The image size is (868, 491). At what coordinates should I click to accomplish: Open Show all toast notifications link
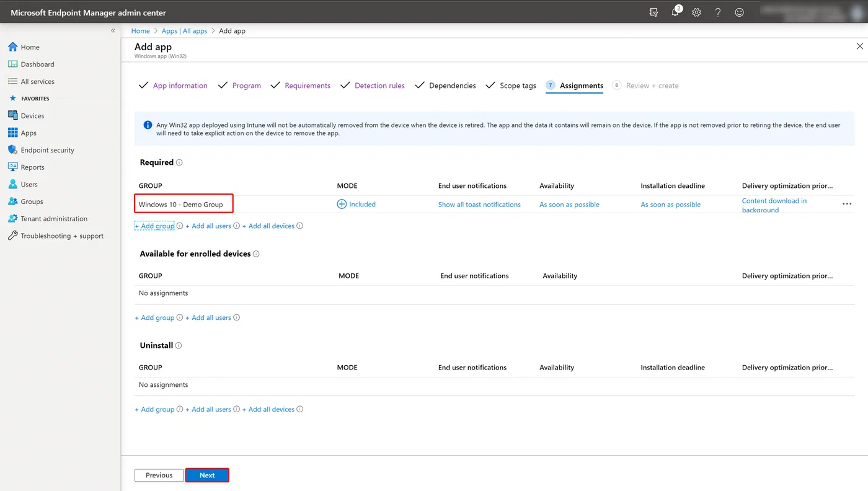tap(479, 205)
